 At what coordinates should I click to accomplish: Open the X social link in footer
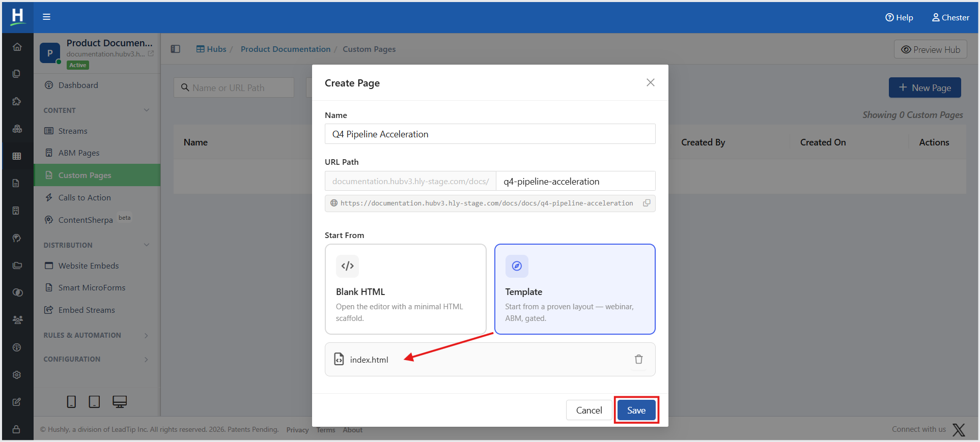959,430
